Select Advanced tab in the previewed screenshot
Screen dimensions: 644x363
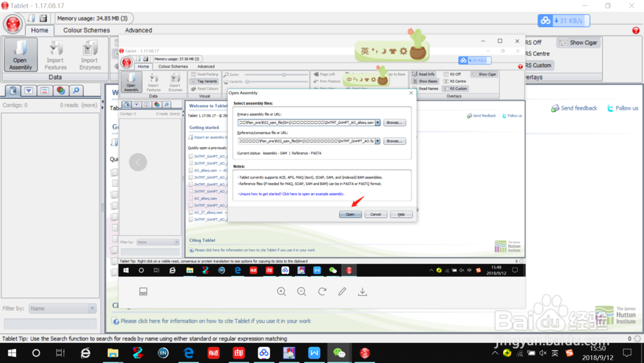click(206, 66)
